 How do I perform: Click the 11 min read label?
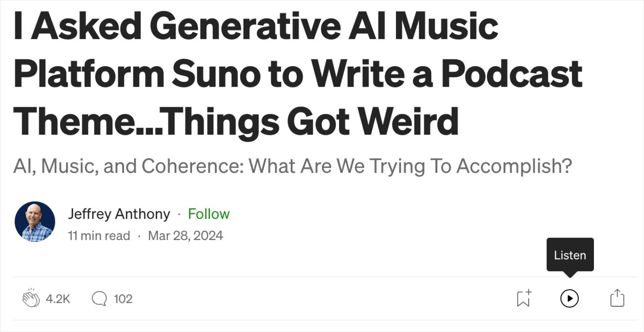(x=99, y=236)
